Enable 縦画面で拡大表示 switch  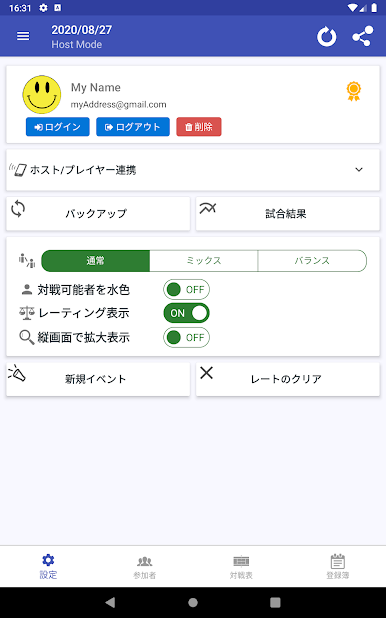tap(186, 337)
